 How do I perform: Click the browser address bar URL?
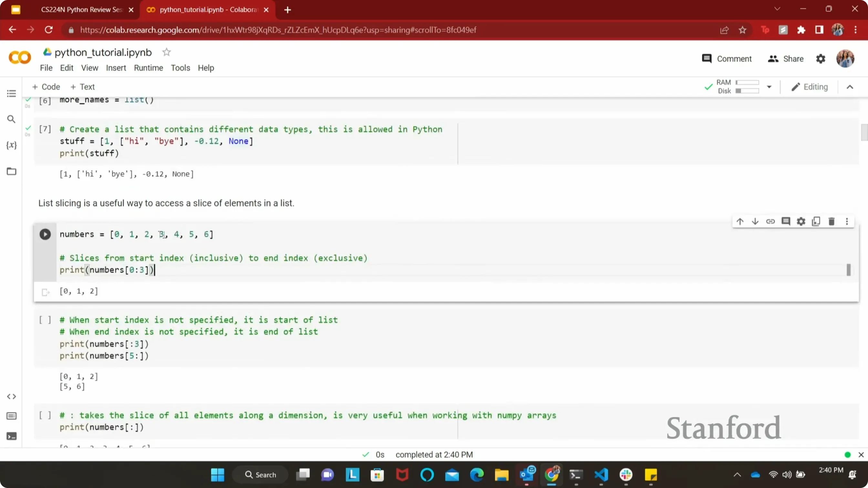[278, 30]
